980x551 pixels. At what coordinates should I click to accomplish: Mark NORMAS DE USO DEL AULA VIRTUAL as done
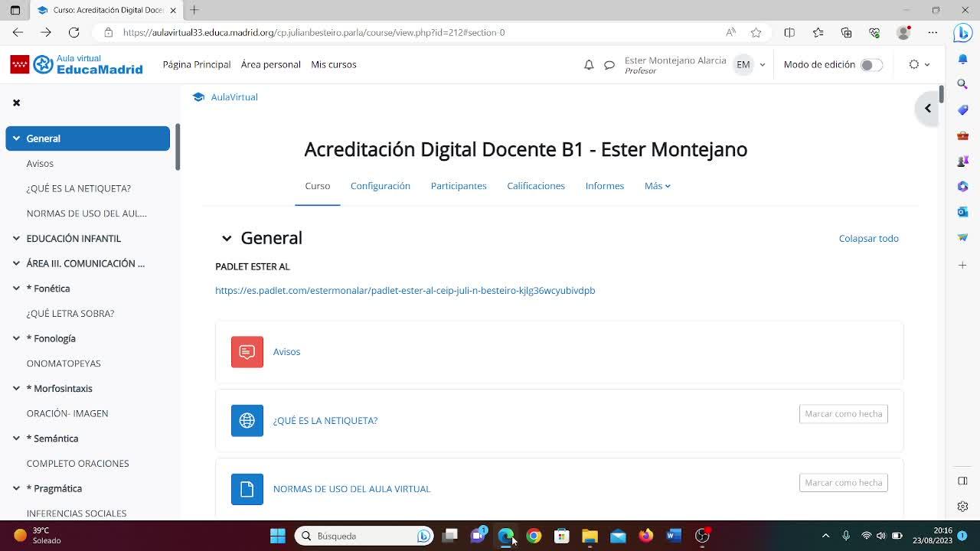point(843,483)
